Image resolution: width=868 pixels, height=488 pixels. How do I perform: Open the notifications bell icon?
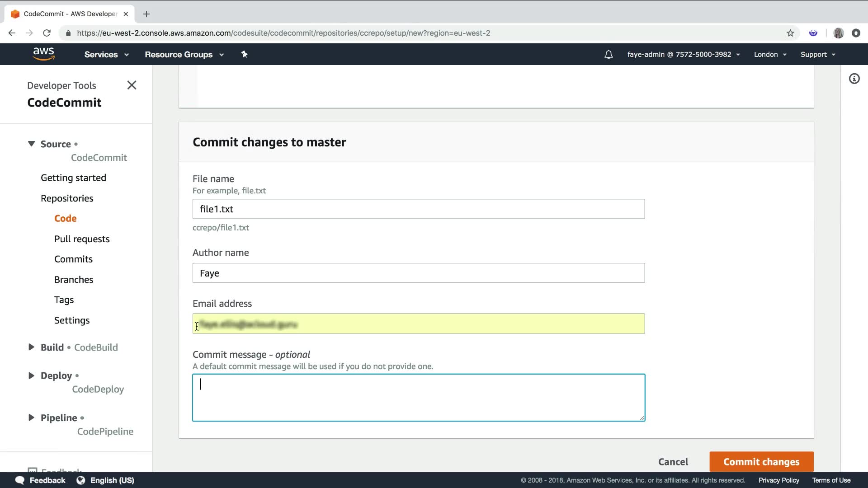click(609, 55)
